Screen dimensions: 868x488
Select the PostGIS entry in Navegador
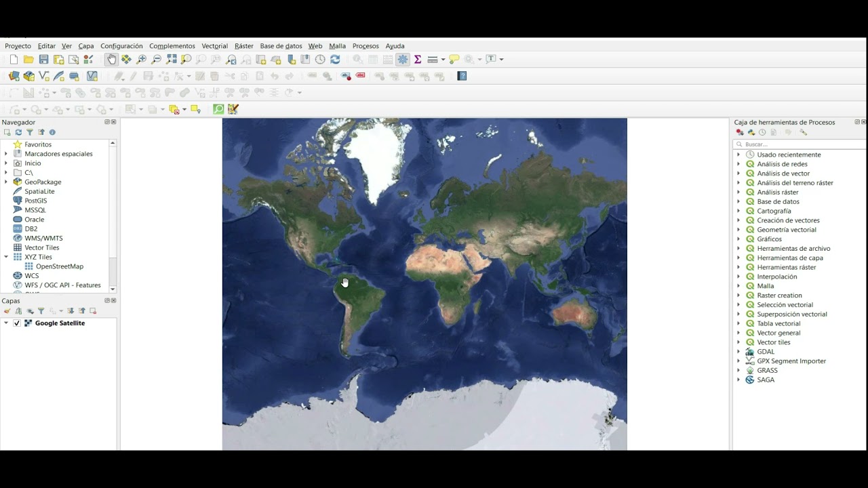[x=36, y=201]
